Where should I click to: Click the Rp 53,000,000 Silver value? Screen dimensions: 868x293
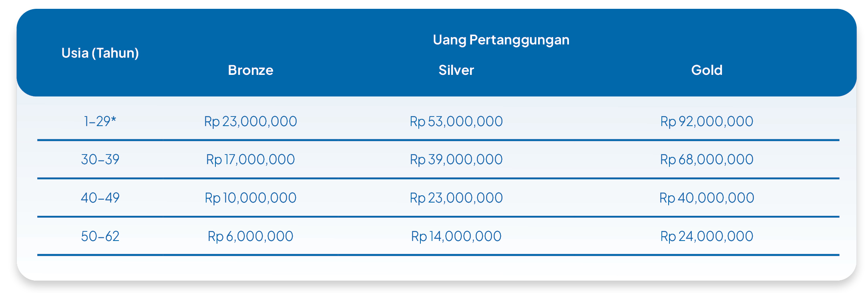(456, 121)
